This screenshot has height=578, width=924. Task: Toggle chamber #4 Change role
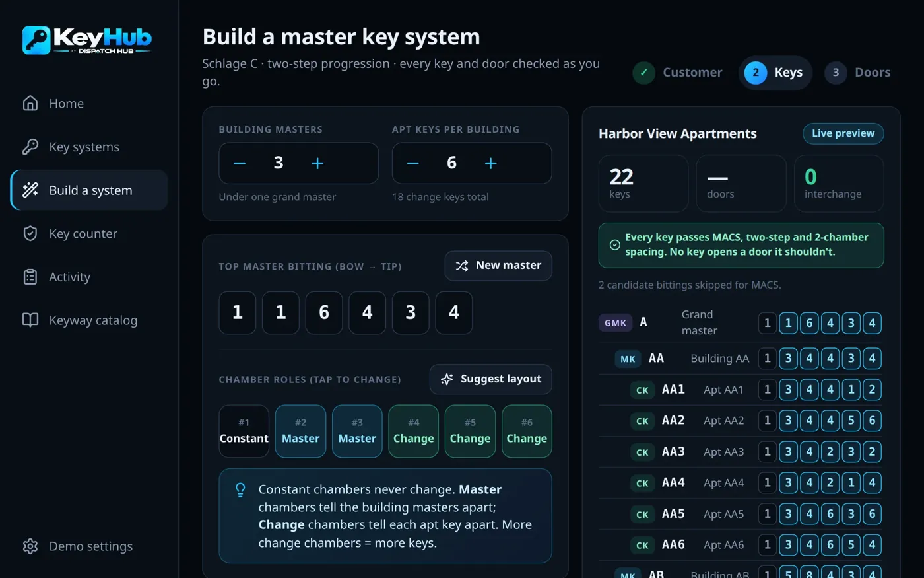414,431
